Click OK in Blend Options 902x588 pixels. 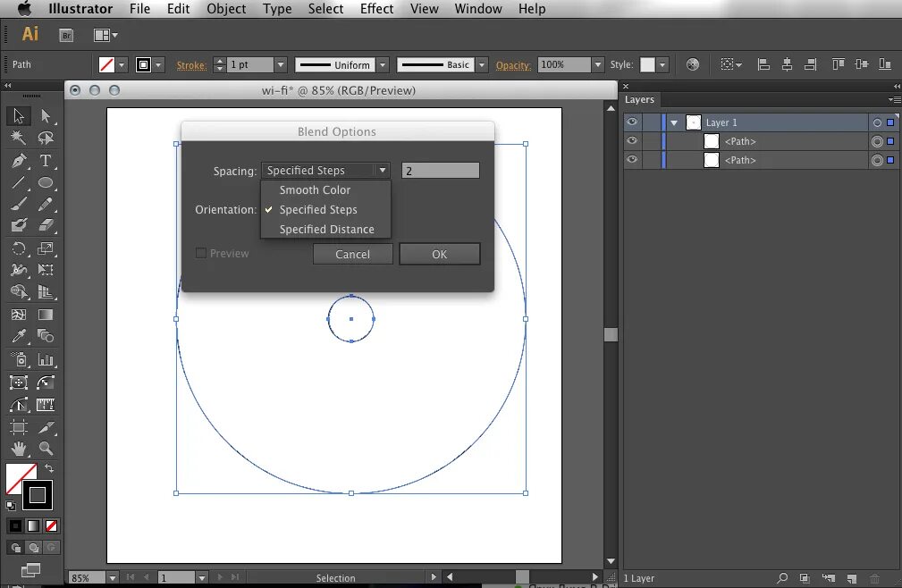click(440, 254)
